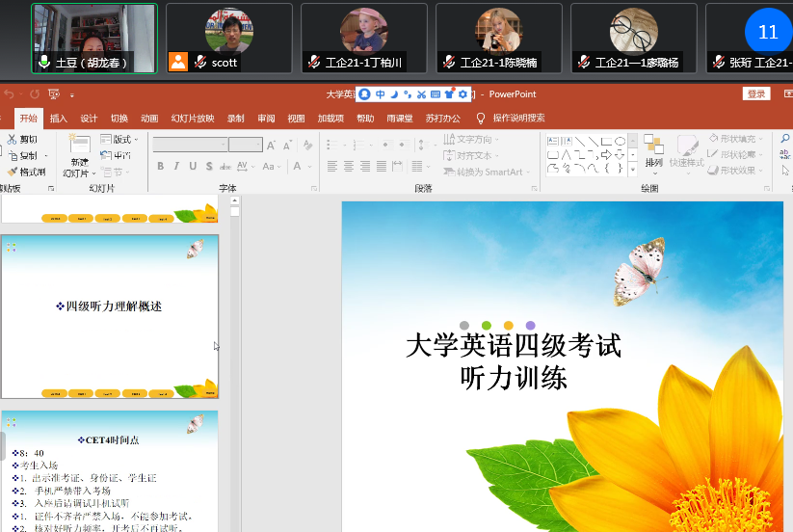793x532 pixels.
Task: Toggle Bold formatting button
Action: (x=160, y=167)
